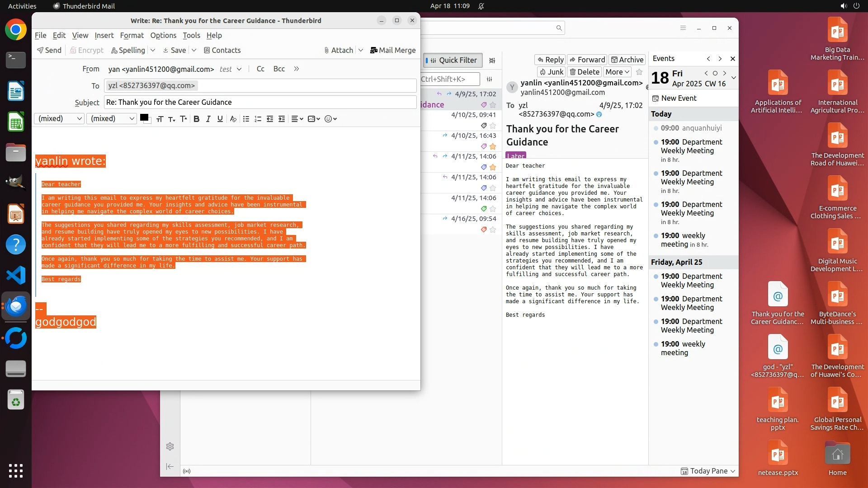This screenshot has height=488, width=868.
Task: Toggle bold formatting in the composer
Action: [196, 119]
